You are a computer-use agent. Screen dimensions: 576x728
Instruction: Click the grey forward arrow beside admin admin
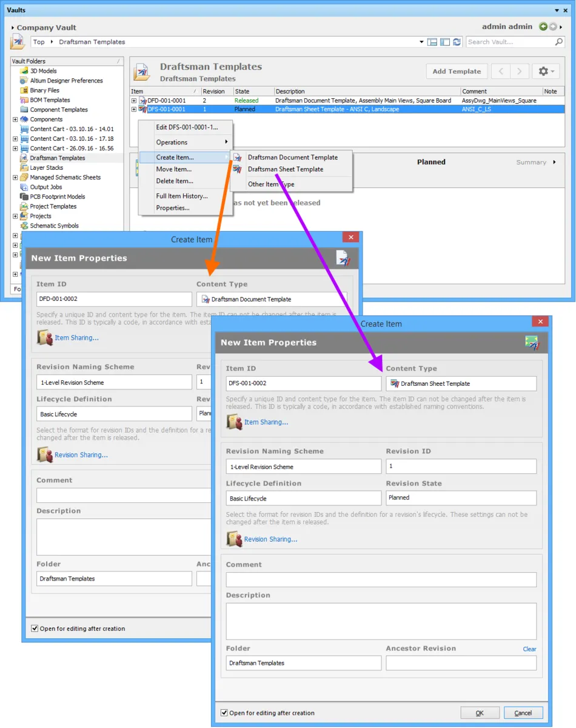(553, 27)
